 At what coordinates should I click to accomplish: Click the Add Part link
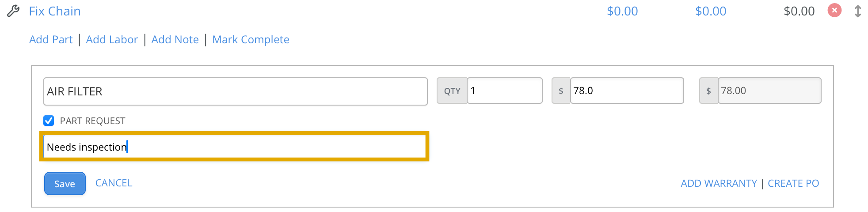click(x=51, y=39)
